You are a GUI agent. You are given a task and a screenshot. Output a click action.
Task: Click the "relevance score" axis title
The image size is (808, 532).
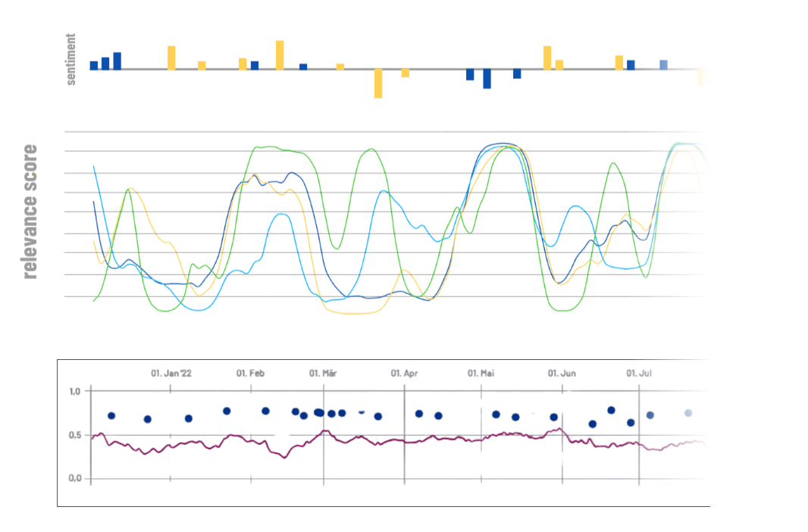pos(30,211)
